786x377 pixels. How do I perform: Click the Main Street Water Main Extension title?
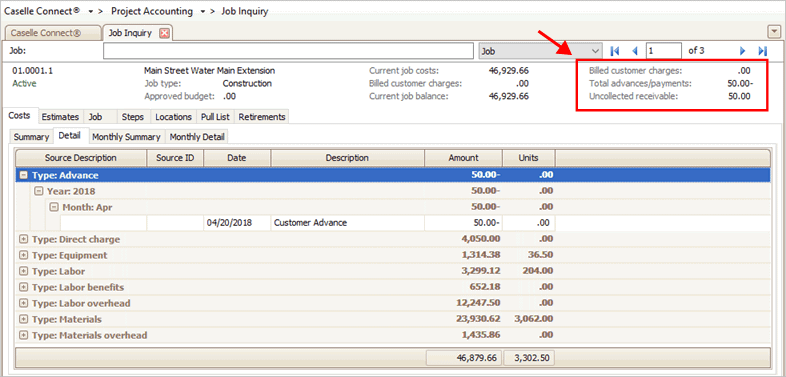tap(209, 71)
